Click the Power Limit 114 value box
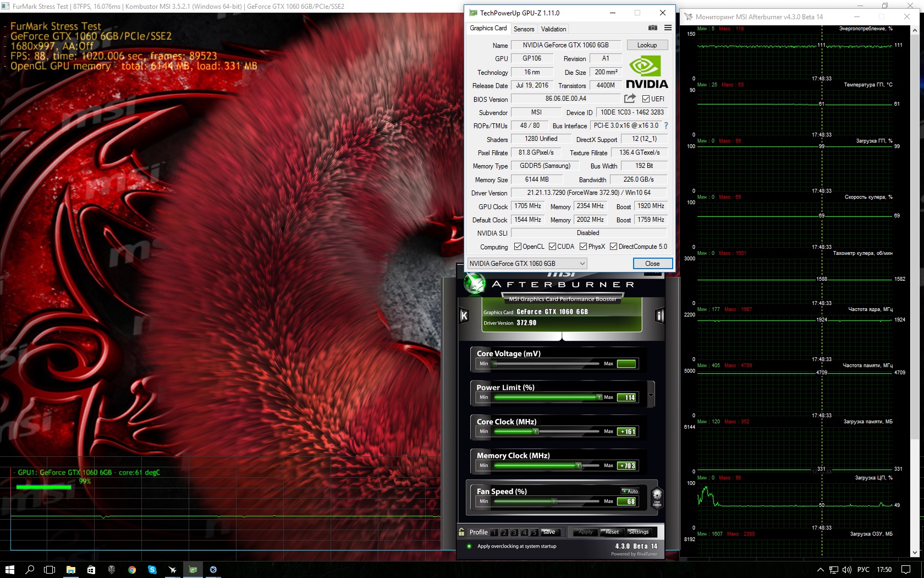The height and width of the screenshot is (578, 924). click(626, 397)
